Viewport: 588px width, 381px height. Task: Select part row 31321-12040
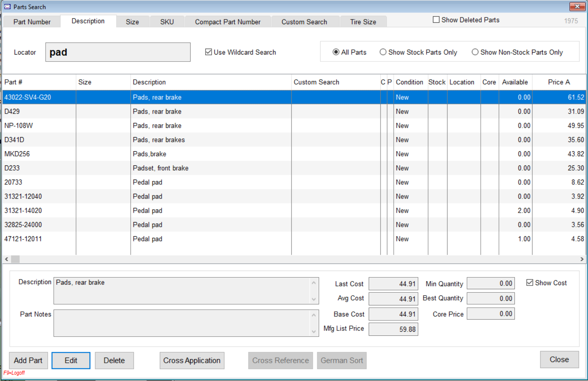[294, 196]
